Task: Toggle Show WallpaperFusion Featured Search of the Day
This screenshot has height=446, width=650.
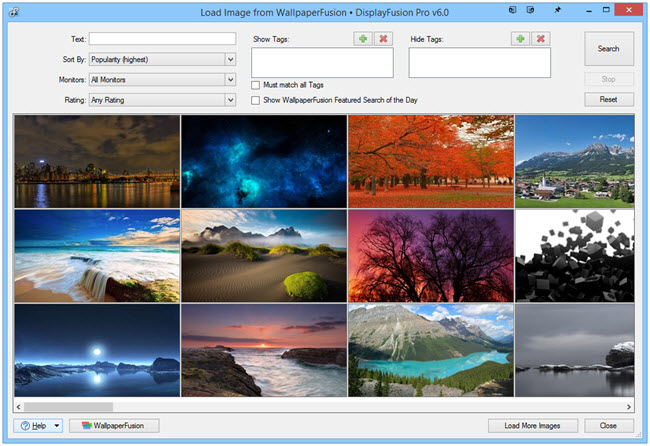Action: click(x=255, y=100)
